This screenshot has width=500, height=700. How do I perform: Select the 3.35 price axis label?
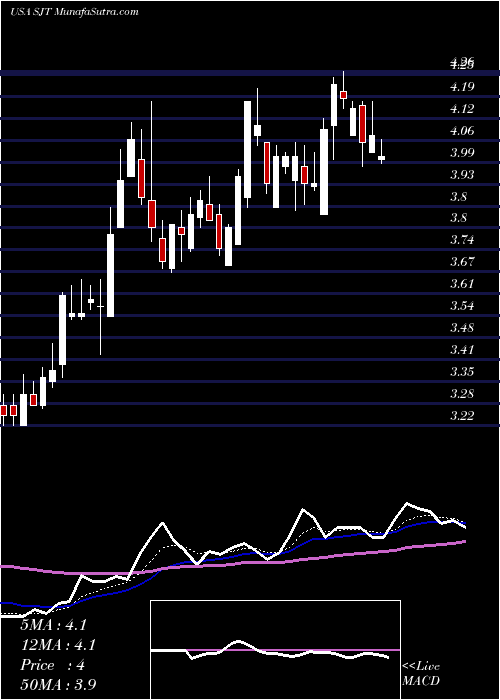[x=462, y=371]
